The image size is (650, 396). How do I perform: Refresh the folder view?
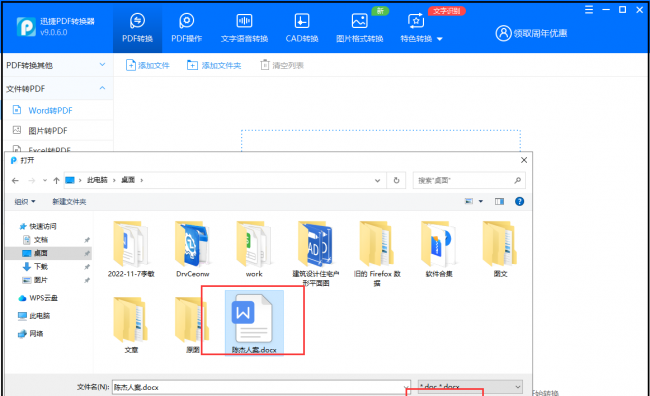coord(396,180)
